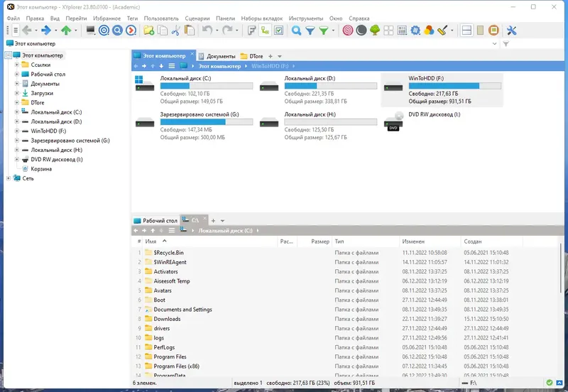Open the Инструменты menu
This screenshot has width=568, height=392.
[x=306, y=18]
